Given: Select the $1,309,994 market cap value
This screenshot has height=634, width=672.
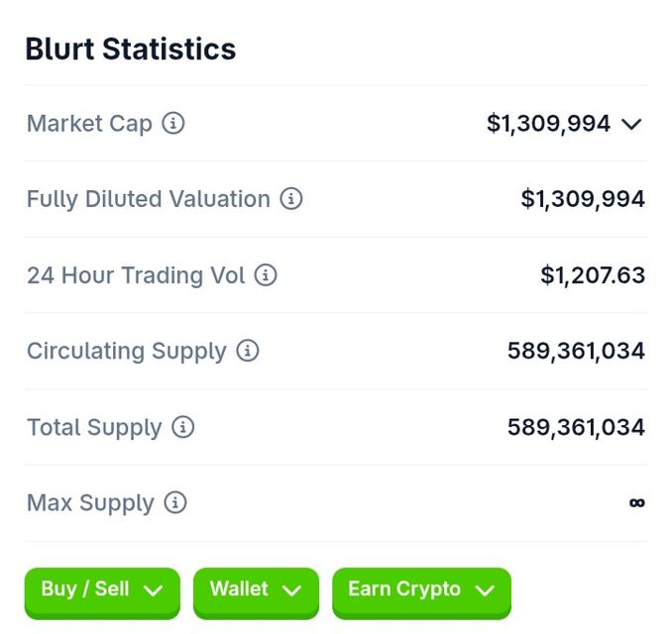Looking at the screenshot, I should coord(548,124).
